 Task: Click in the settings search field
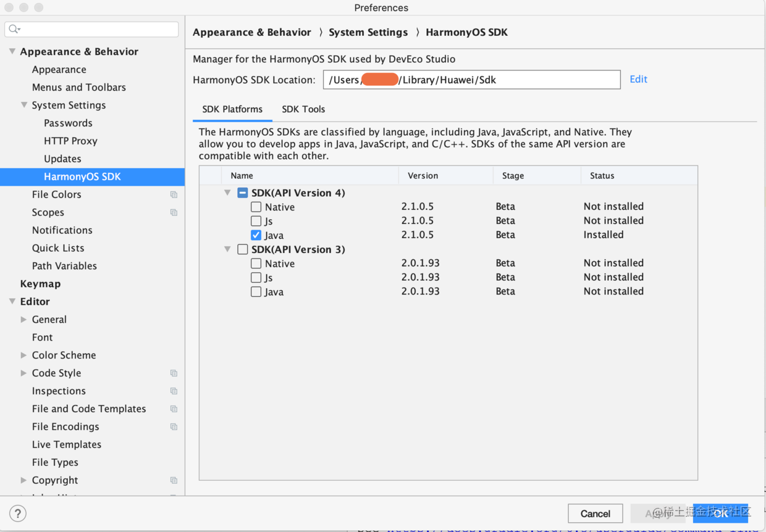(x=91, y=29)
